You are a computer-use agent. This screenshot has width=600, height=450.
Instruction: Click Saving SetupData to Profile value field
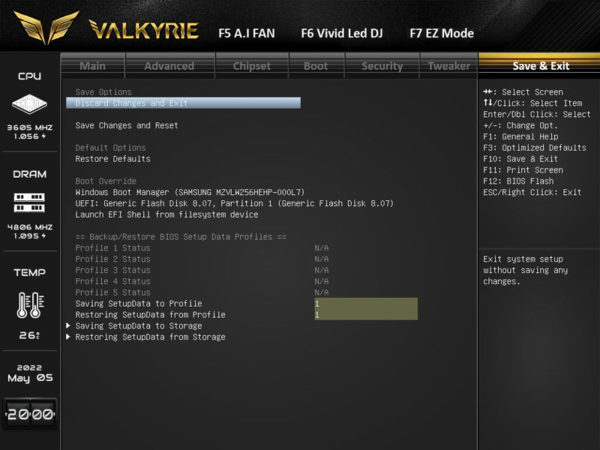click(365, 303)
